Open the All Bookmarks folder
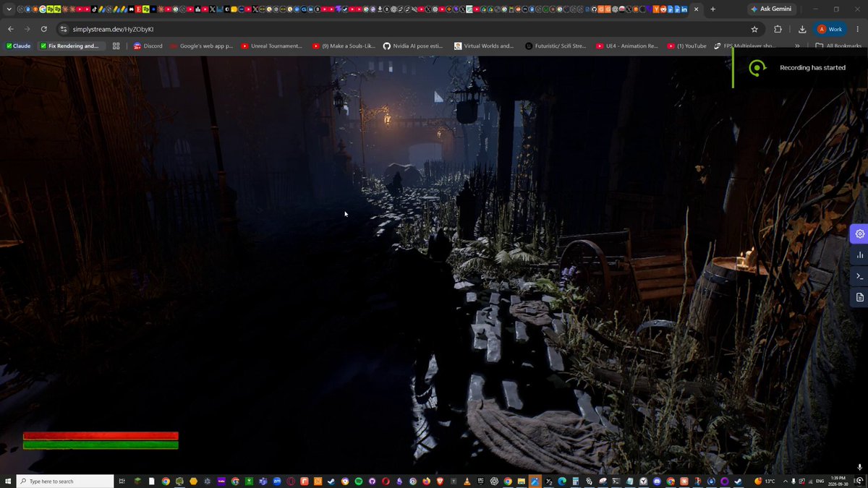The width and height of the screenshot is (868, 488). pos(838,46)
